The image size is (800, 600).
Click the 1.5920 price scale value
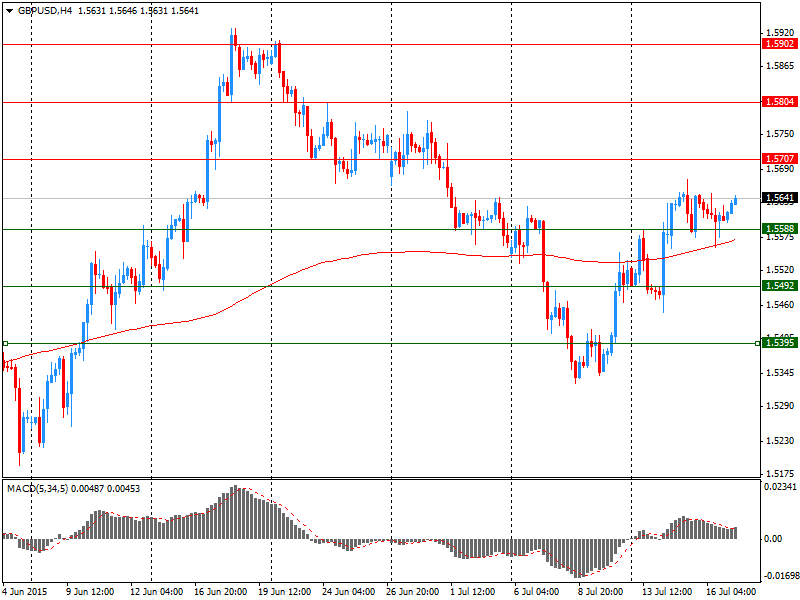coord(780,33)
